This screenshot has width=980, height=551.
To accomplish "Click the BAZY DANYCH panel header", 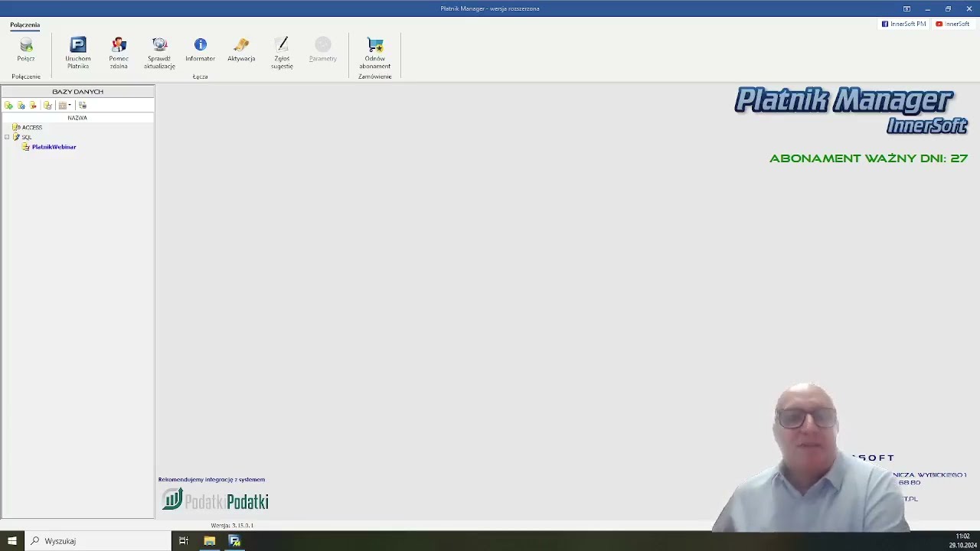I will [77, 92].
